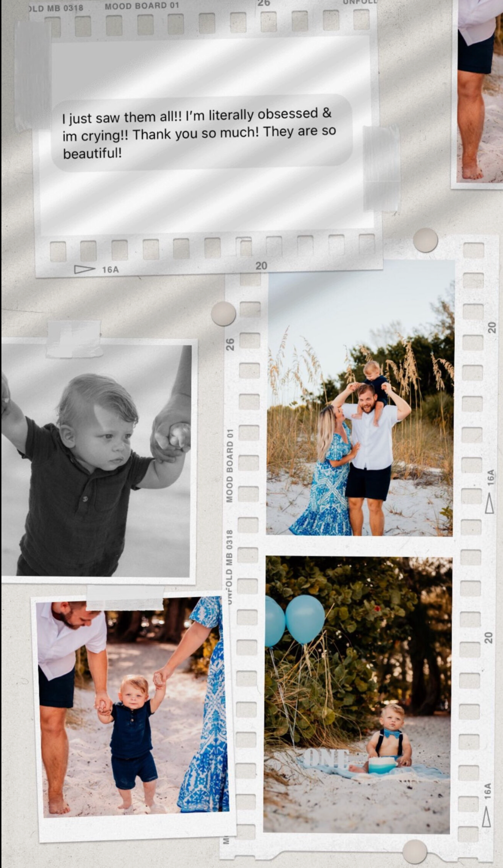Screen dimensions: 503x868
Task: Open the baby with blue balloons photo
Action: pyautogui.click(x=358, y=695)
